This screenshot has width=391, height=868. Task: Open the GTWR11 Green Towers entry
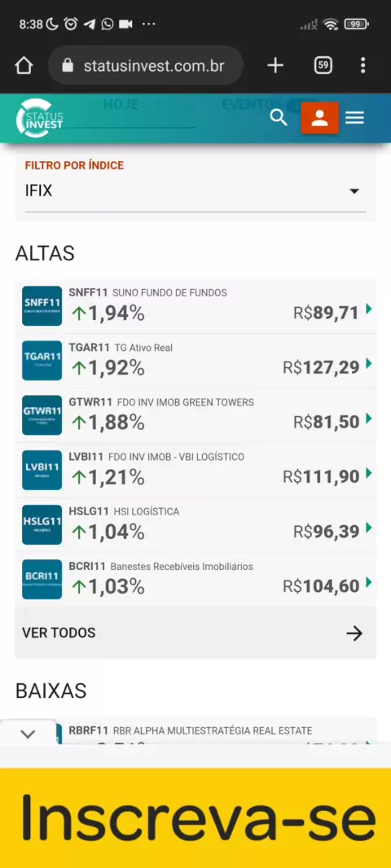[x=195, y=415]
